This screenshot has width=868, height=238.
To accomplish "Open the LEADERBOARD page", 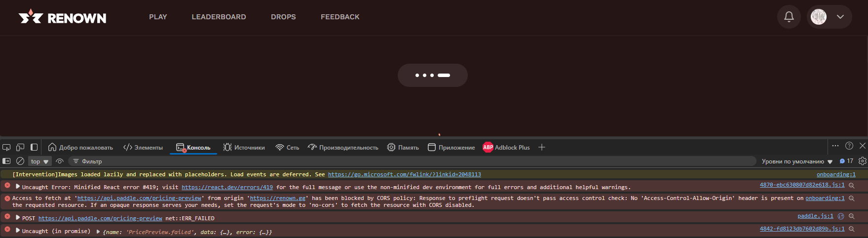I will 219,17.
